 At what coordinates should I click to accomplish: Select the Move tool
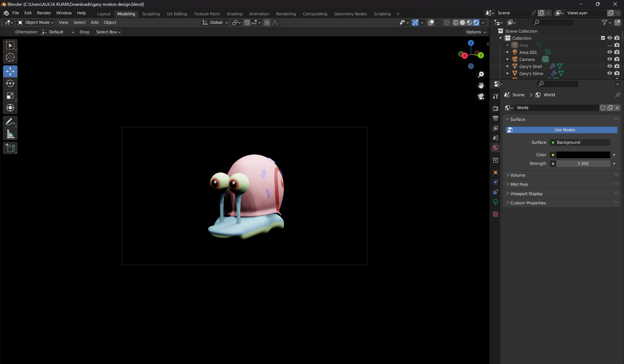coord(10,71)
